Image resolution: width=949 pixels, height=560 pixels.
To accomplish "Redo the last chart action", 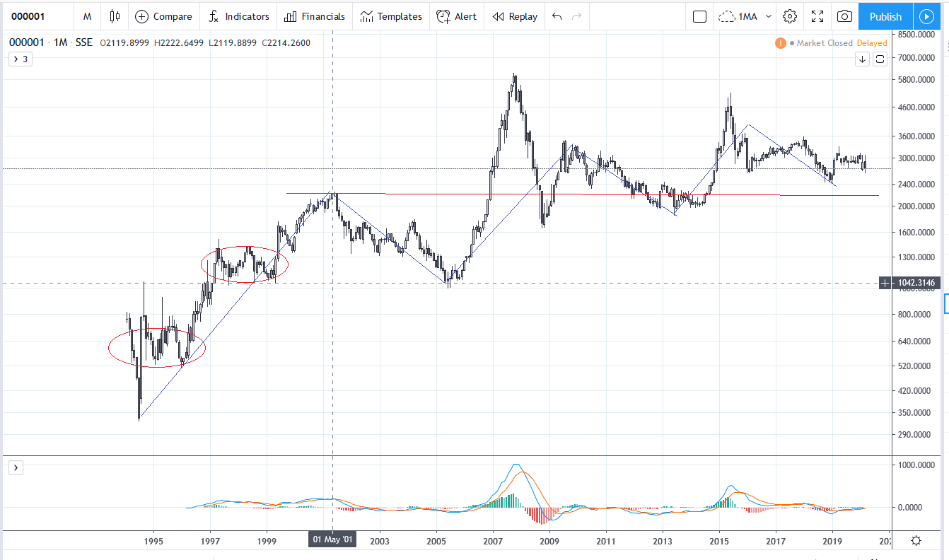I will 576,16.
